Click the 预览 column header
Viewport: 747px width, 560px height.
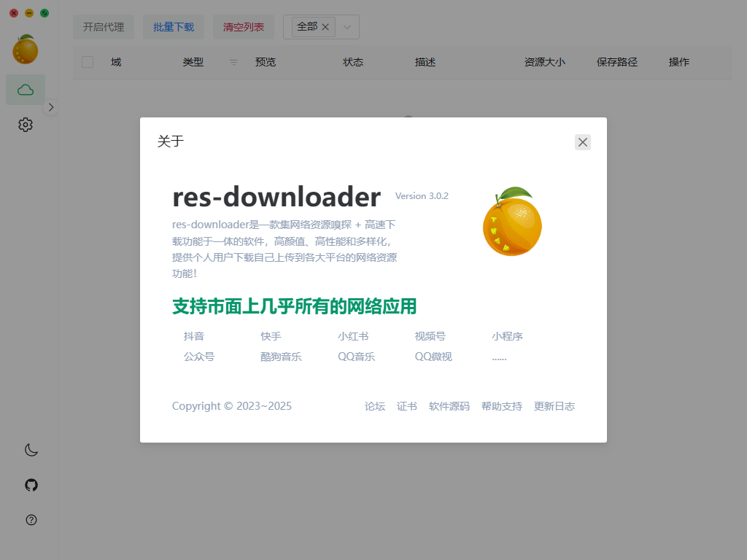point(266,62)
